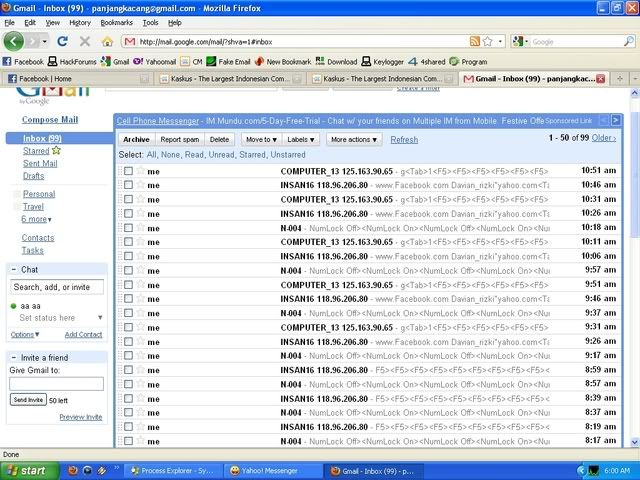Expand the 6 more labels list

point(36,219)
